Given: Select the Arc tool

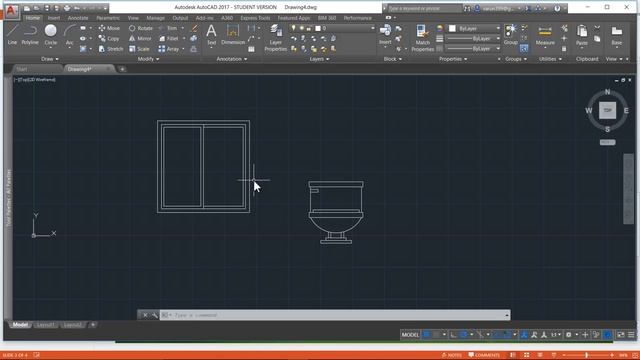Looking at the screenshot, I should (69, 35).
